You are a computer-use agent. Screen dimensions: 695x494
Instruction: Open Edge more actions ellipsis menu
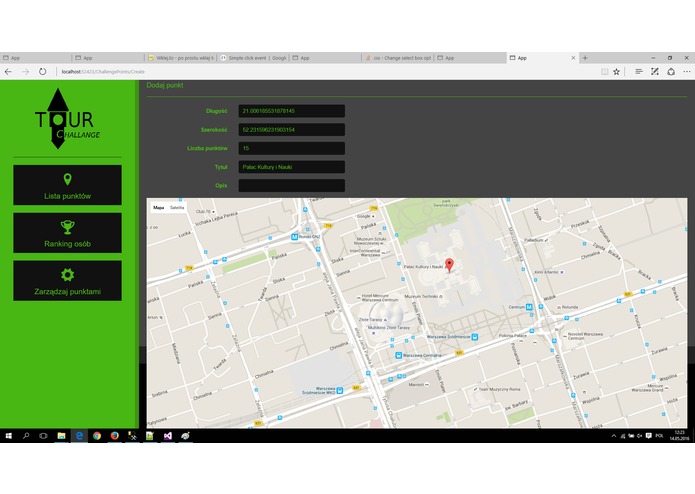click(x=687, y=71)
